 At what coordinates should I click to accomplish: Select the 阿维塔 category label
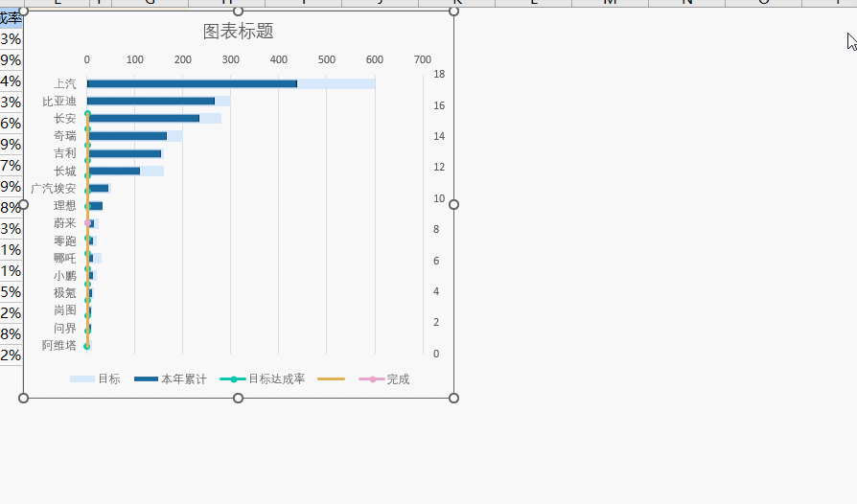[x=59, y=346]
